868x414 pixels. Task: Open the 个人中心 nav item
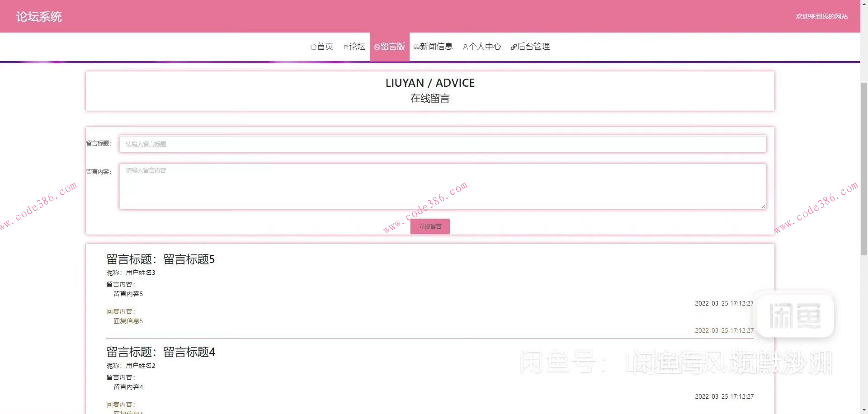point(482,47)
